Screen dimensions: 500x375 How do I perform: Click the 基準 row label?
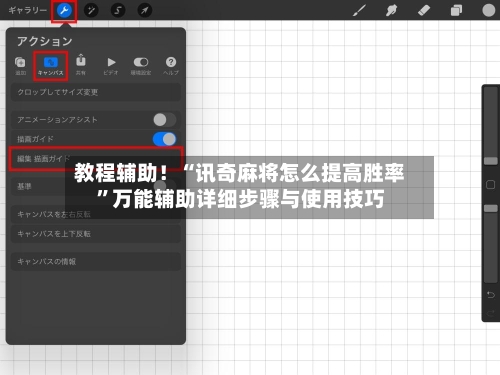[x=24, y=186]
